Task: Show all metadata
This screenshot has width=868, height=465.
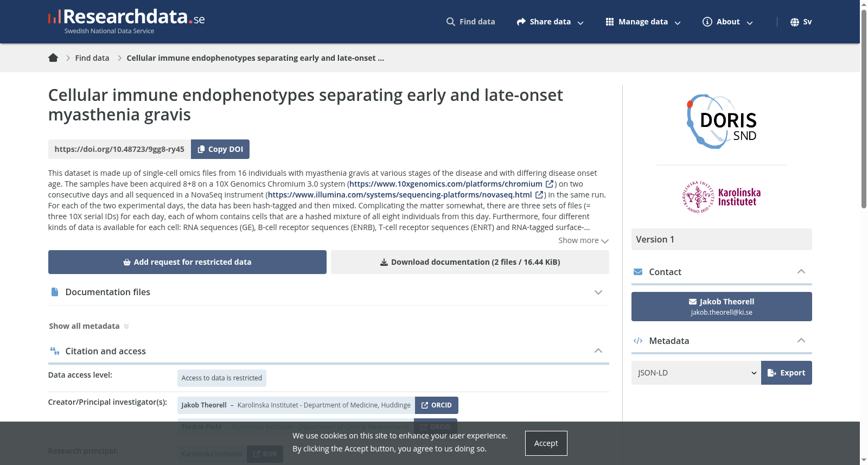Action: tap(89, 326)
